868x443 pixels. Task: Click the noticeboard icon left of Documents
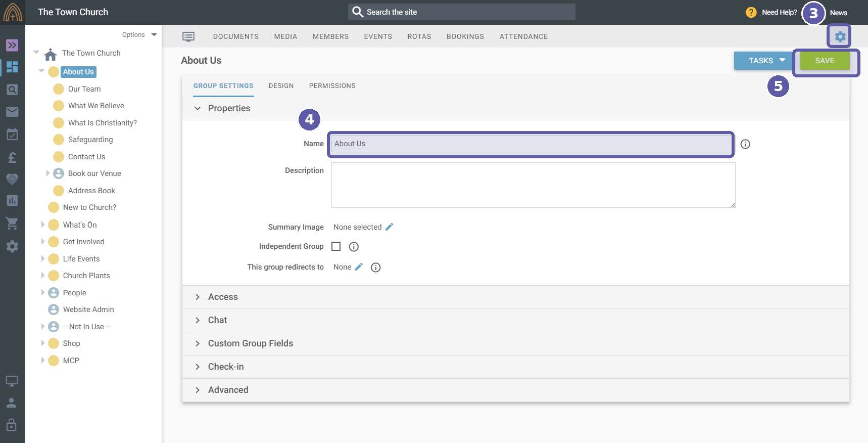(x=188, y=36)
